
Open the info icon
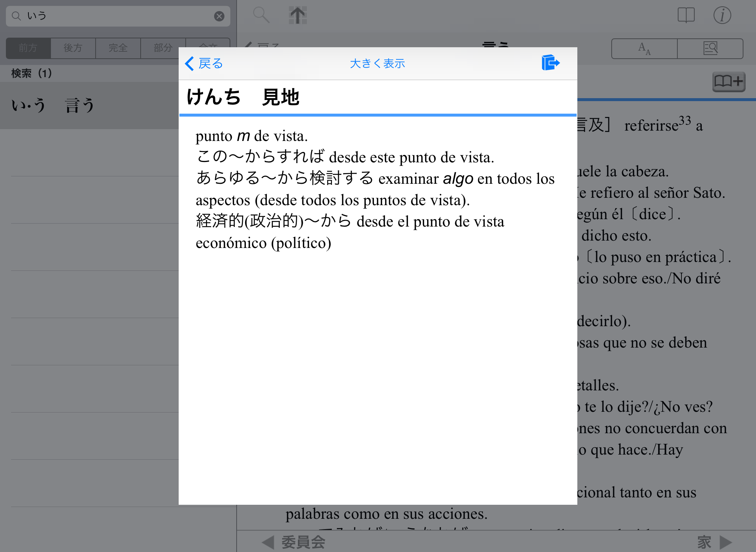(722, 15)
